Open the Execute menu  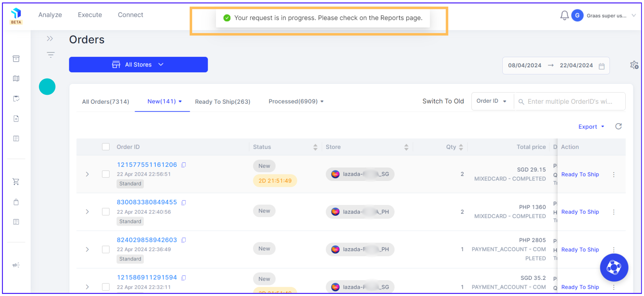pos(90,15)
